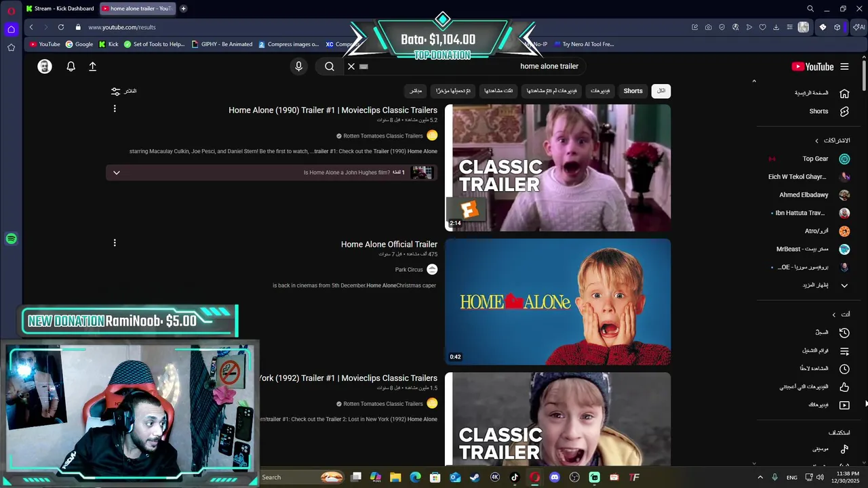Open the GIPHY - Be Animated bookmark
Image resolution: width=868 pixels, height=488 pixels.
pos(222,44)
